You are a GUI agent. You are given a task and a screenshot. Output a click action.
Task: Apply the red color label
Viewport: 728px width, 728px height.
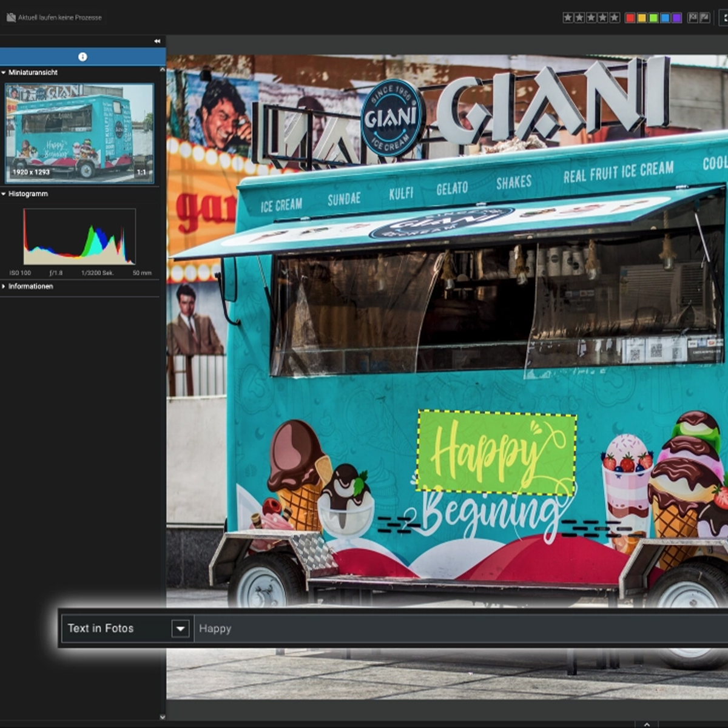tap(630, 18)
